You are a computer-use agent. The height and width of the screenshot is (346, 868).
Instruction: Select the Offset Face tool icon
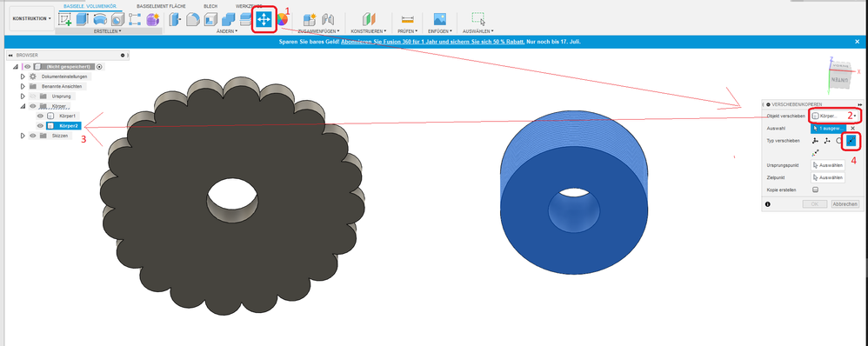245,20
